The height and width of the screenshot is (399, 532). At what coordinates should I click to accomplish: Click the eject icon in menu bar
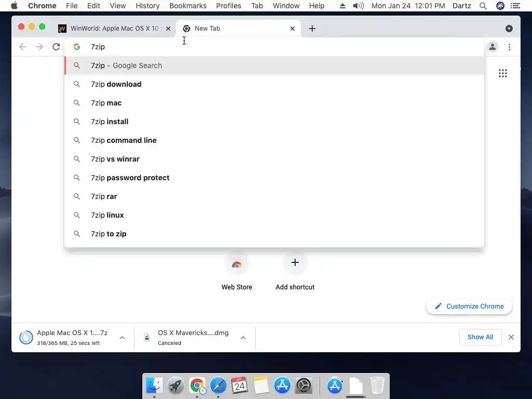coord(342,6)
